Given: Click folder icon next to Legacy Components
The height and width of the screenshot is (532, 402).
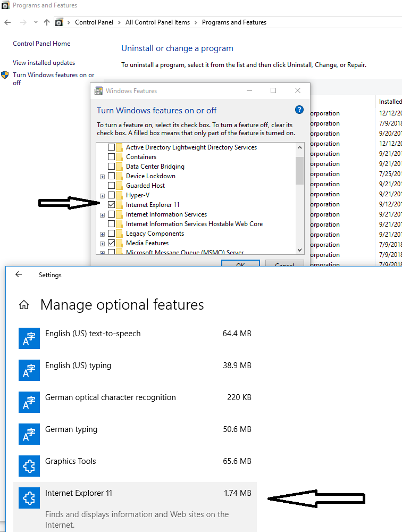Looking at the screenshot, I should click(x=119, y=234).
